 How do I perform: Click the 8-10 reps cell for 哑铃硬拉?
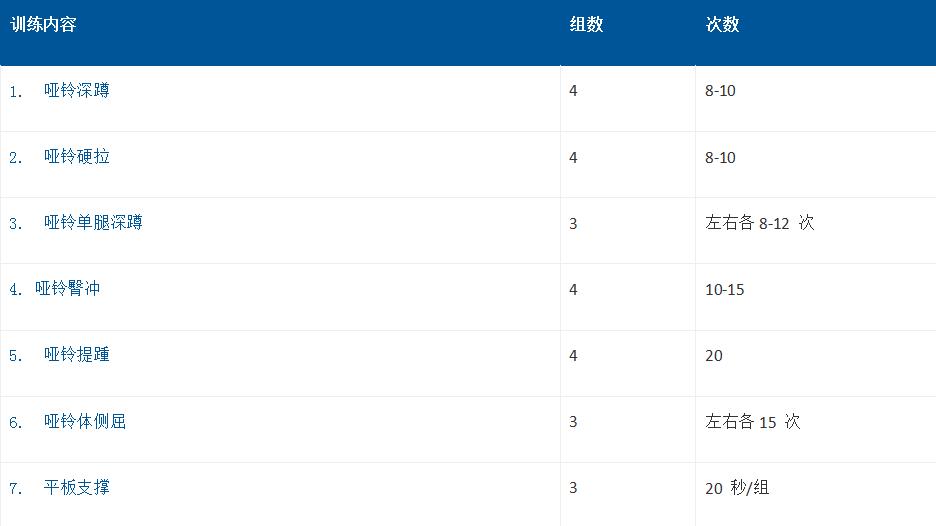click(x=720, y=158)
